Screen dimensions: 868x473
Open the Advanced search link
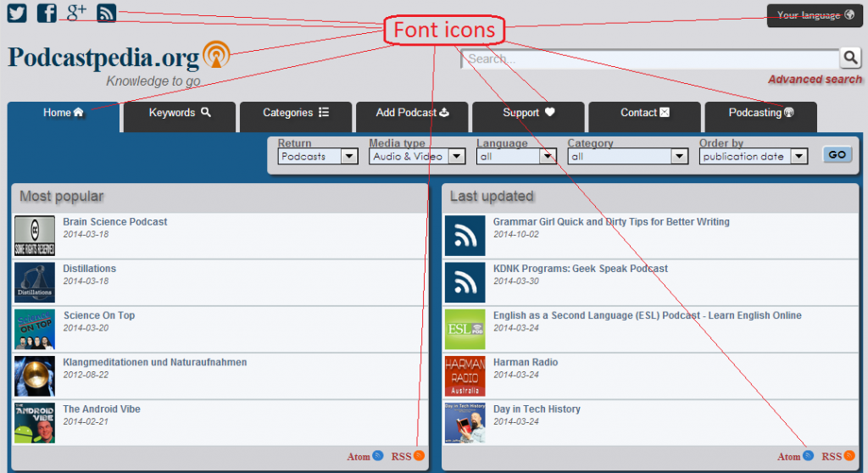(x=815, y=80)
